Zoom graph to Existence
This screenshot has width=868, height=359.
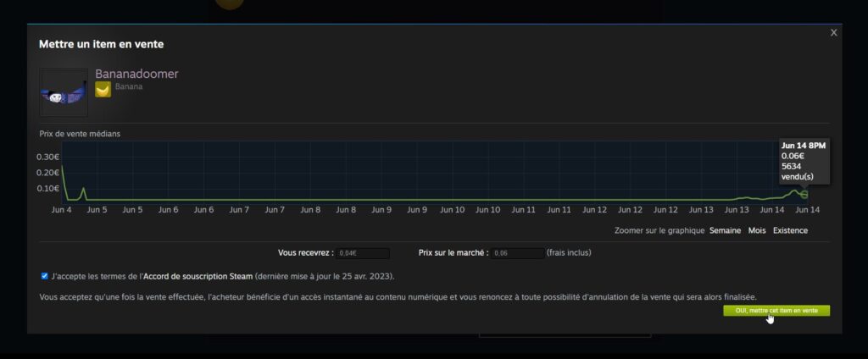click(x=791, y=230)
